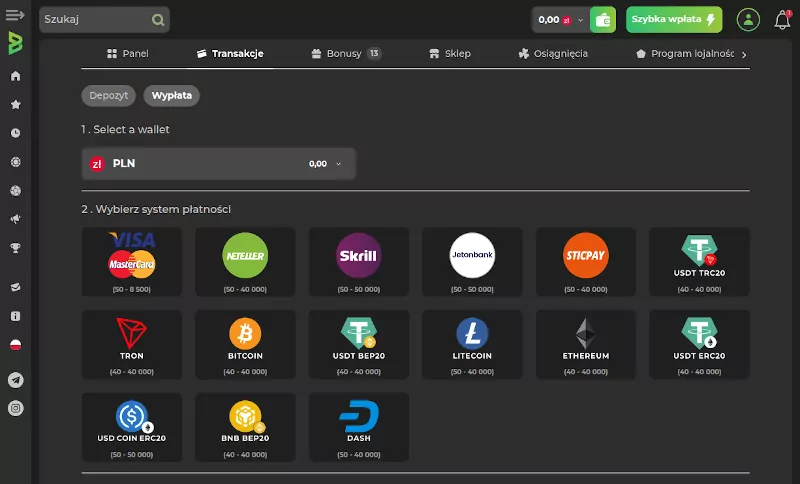Select USDT BEP20 payment method
Image resolution: width=800 pixels, height=484 pixels.
(359, 345)
